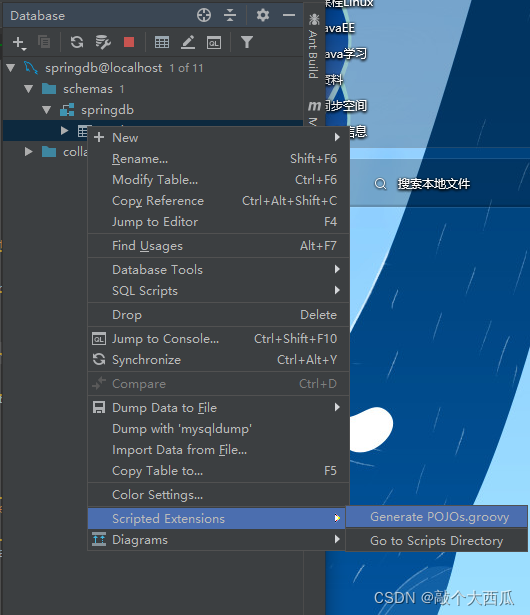Expand the selected table node
The height and width of the screenshot is (615, 530).
(65, 130)
